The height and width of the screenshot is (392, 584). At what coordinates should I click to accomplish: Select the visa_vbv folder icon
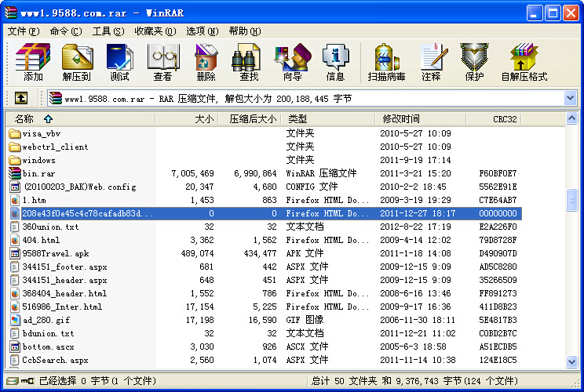(x=15, y=133)
